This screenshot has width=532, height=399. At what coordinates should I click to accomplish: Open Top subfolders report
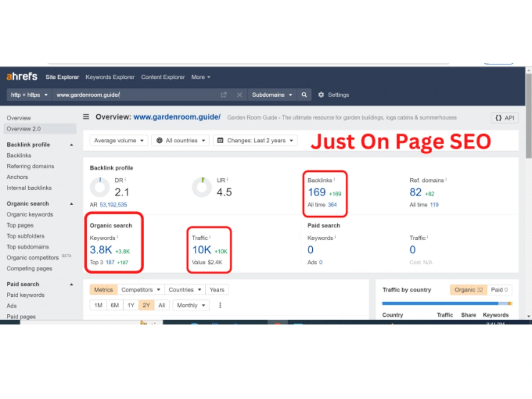click(x=26, y=236)
